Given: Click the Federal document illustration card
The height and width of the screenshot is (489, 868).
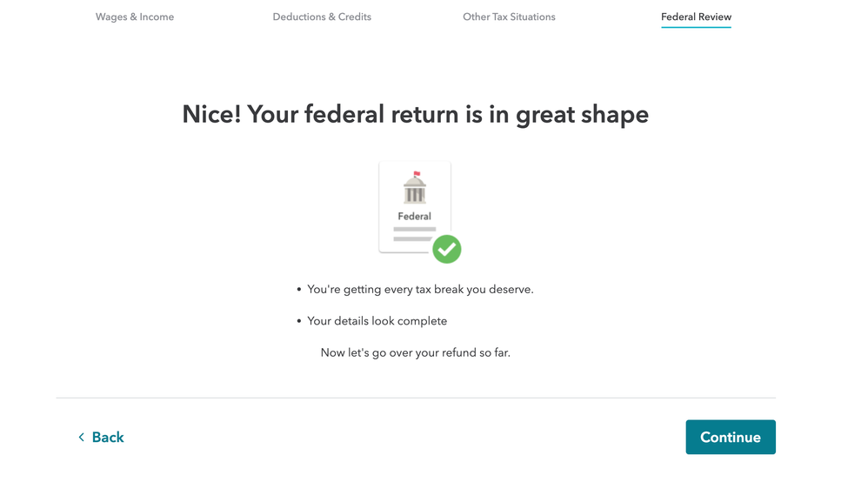Looking at the screenshot, I should (415, 207).
